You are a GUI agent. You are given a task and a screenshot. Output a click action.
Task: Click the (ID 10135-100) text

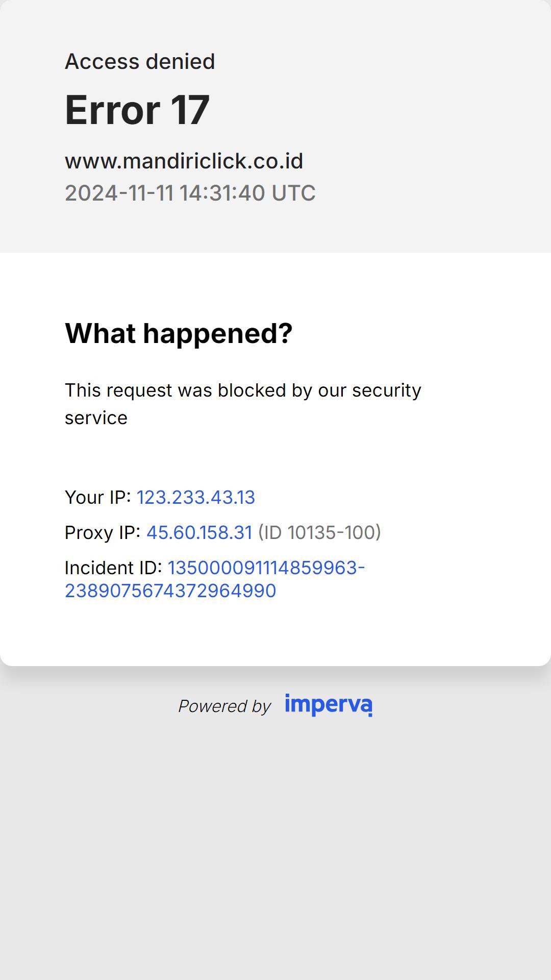point(319,532)
